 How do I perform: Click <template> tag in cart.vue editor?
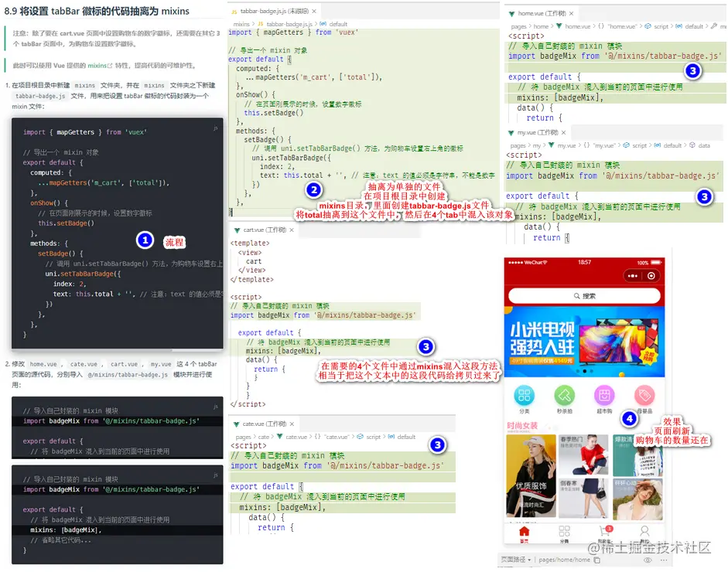pyautogui.click(x=250, y=243)
